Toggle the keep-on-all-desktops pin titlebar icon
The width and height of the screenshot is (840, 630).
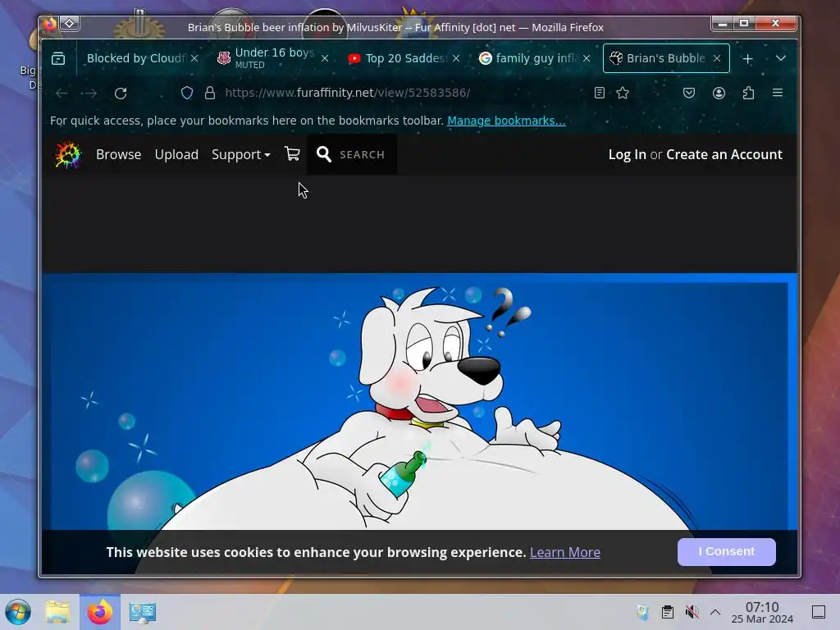pyautogui.click(x=70, y=24)
